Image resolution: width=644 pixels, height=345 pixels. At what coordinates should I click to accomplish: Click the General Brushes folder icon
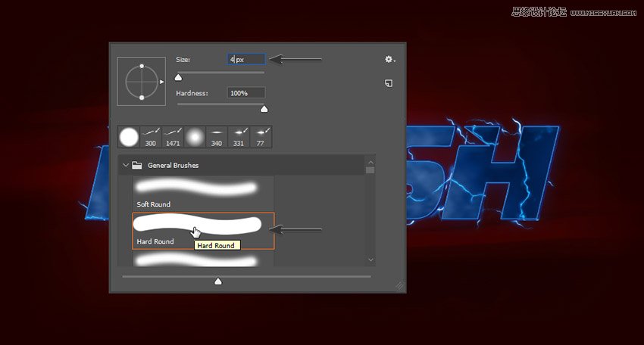137,165
